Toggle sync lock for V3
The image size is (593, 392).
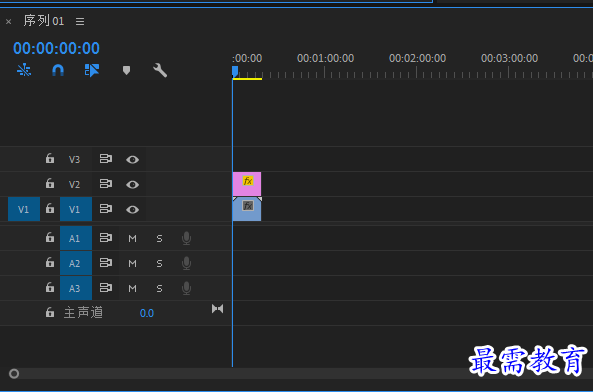click(x=106, y=159)
